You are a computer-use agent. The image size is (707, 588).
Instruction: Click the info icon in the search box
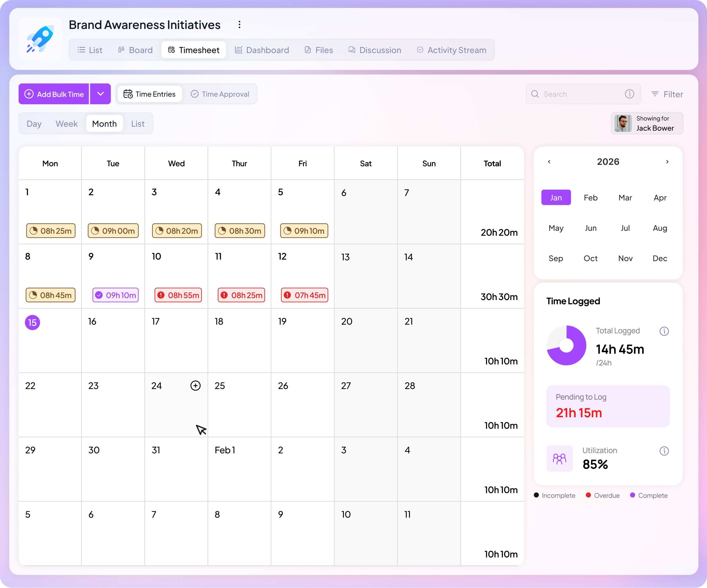[x=629, y=94]
